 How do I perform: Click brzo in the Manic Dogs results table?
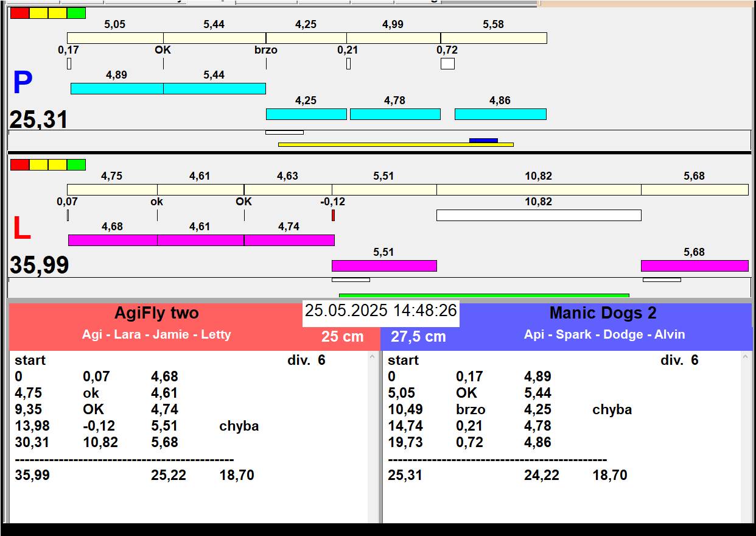coord(471,409)
